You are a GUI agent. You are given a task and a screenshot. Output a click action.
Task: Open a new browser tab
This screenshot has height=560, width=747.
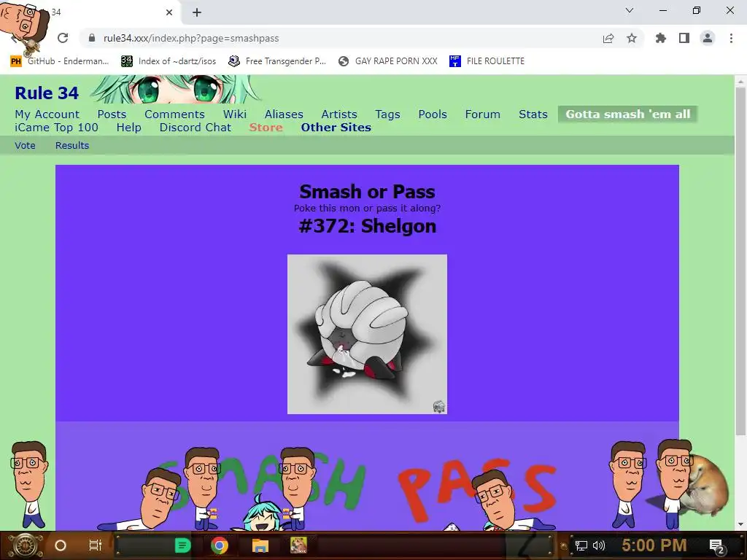(x=197, y=12)
